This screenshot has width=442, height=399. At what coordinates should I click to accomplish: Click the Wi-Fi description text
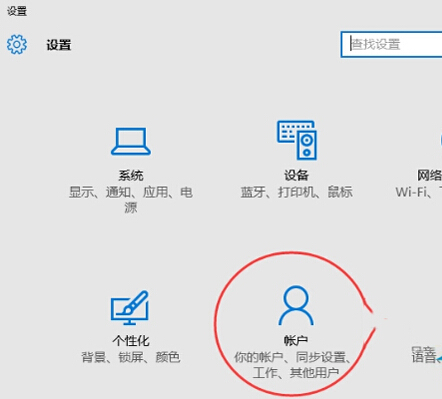point(419,192)
